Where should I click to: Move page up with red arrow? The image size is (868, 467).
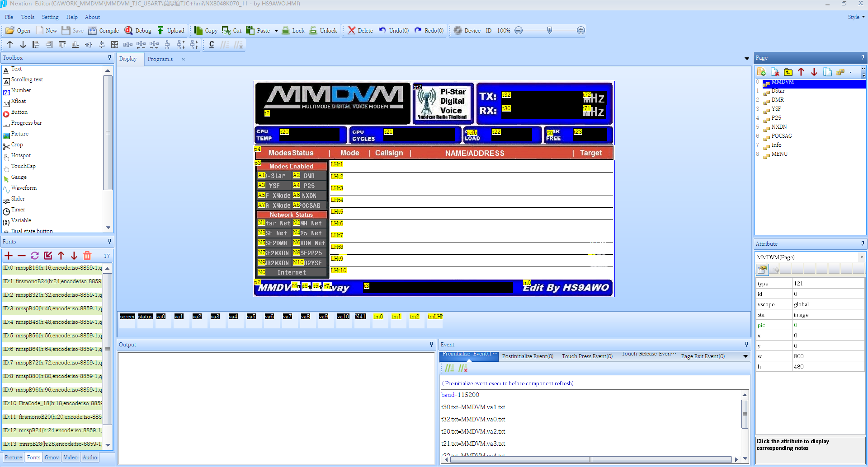tap(801, 72)
